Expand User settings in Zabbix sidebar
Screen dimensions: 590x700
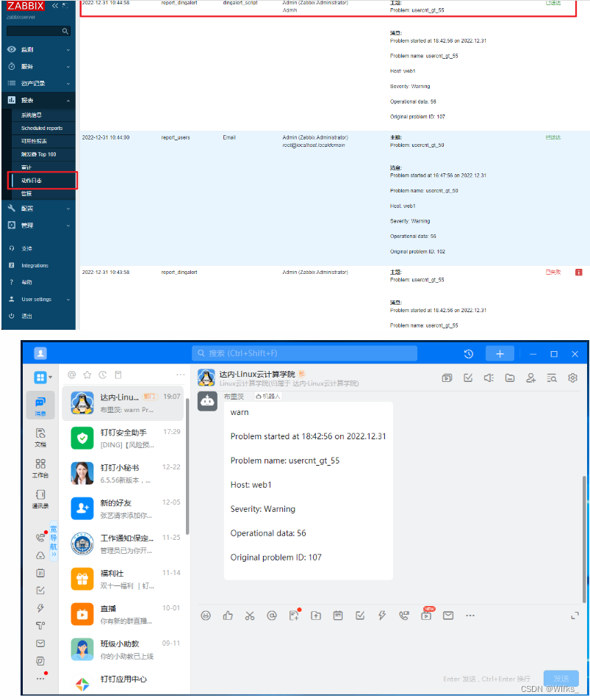pyautogui.click(x=38, y=300)
